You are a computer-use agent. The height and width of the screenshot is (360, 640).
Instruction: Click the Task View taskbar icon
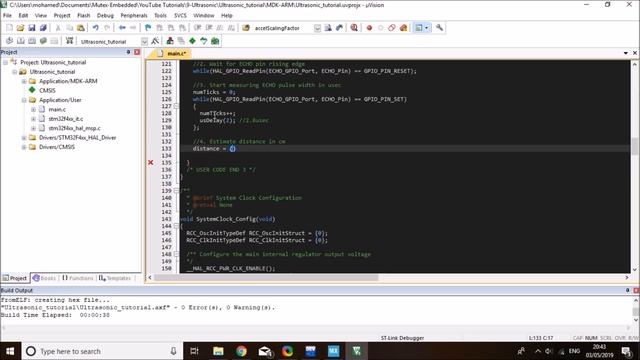pos(194,351)
